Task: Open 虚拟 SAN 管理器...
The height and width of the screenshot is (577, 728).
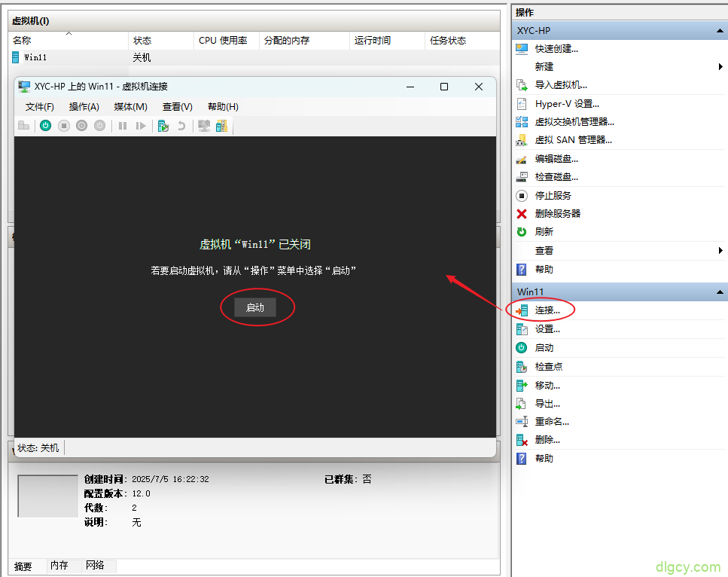Action: click(574, 140)
